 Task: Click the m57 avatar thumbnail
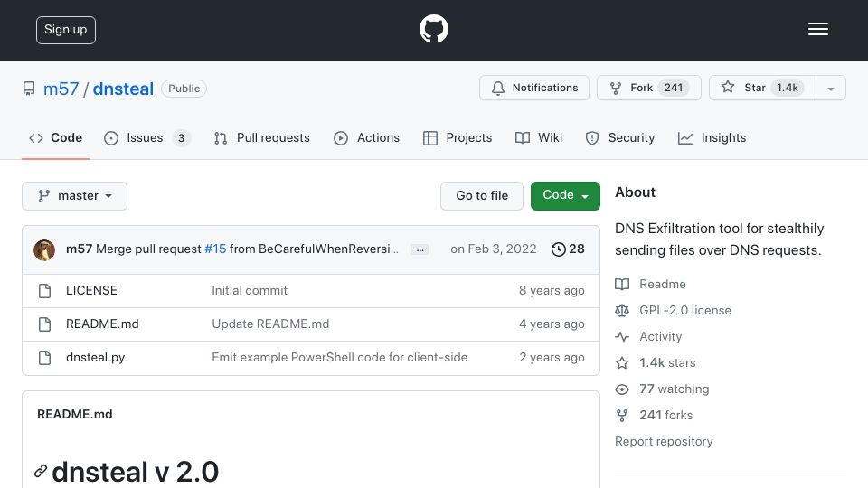click(44, 250)
